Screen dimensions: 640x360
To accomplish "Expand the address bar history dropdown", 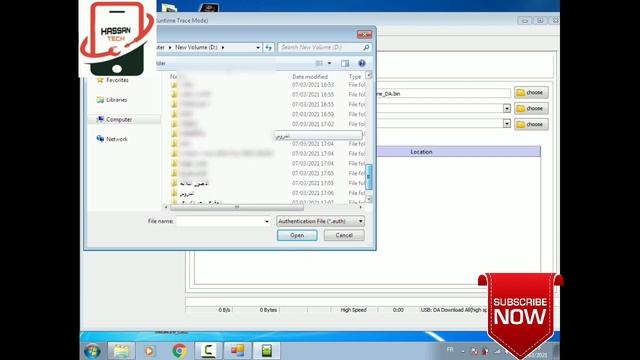I will (258, 48).
